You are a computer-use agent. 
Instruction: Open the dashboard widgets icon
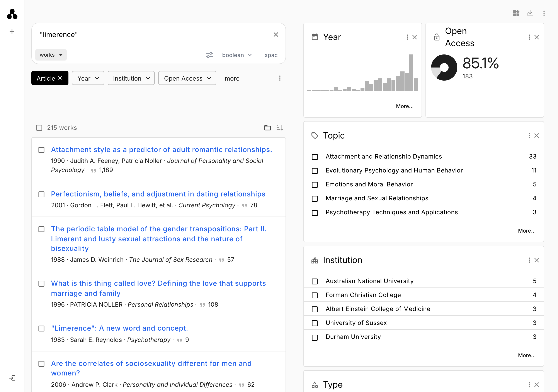pyautogui.click(x=516, y=13)
